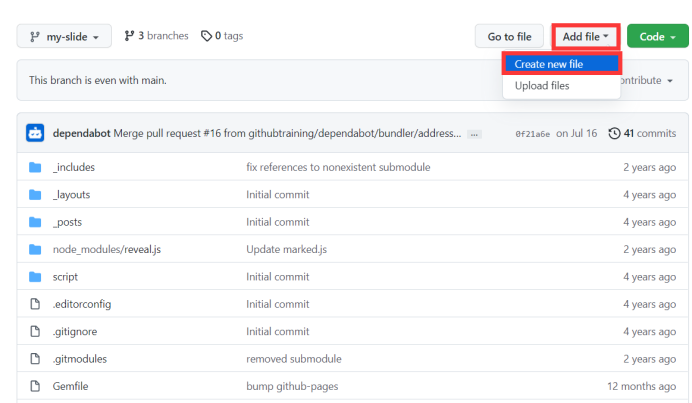This screenshot has width=692, height=403.
Task: Open 'removed submodule' commit message
Action: (294, 359)
